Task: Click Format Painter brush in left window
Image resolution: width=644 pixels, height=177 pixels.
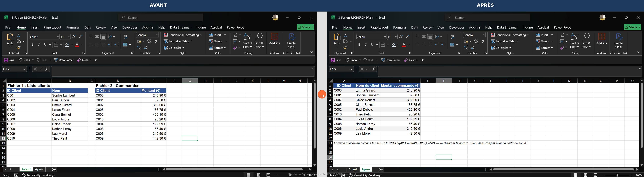Action: (19, 48)
